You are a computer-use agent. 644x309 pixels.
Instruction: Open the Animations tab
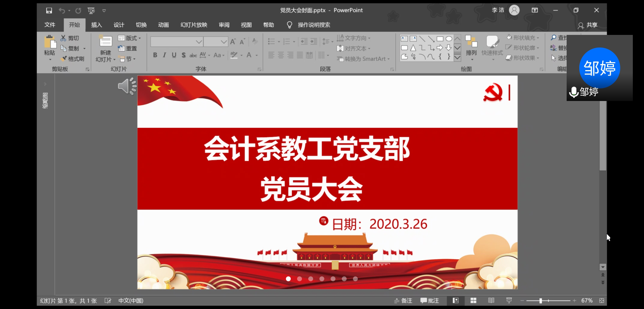pyautogui.click(x=163, y=25)
